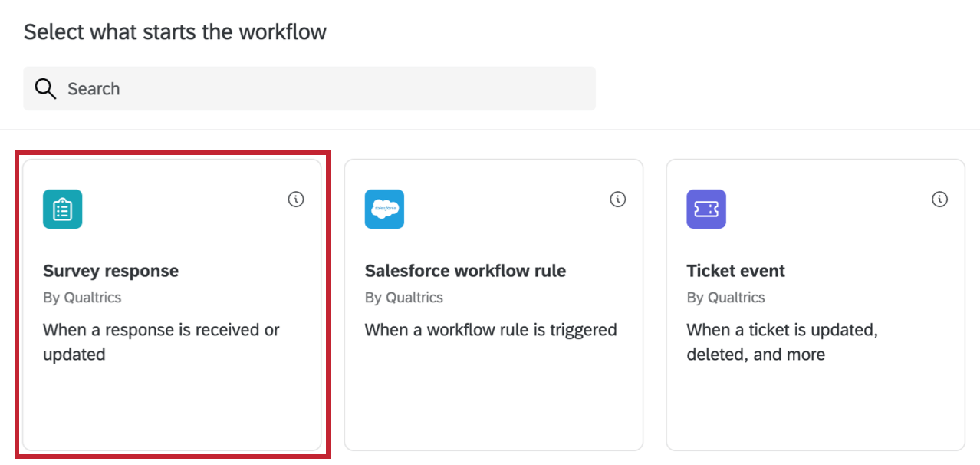Show info for Salesforce workflow rule card
The height and width of the screenshot is (465, 980).
tap(618, 200)
